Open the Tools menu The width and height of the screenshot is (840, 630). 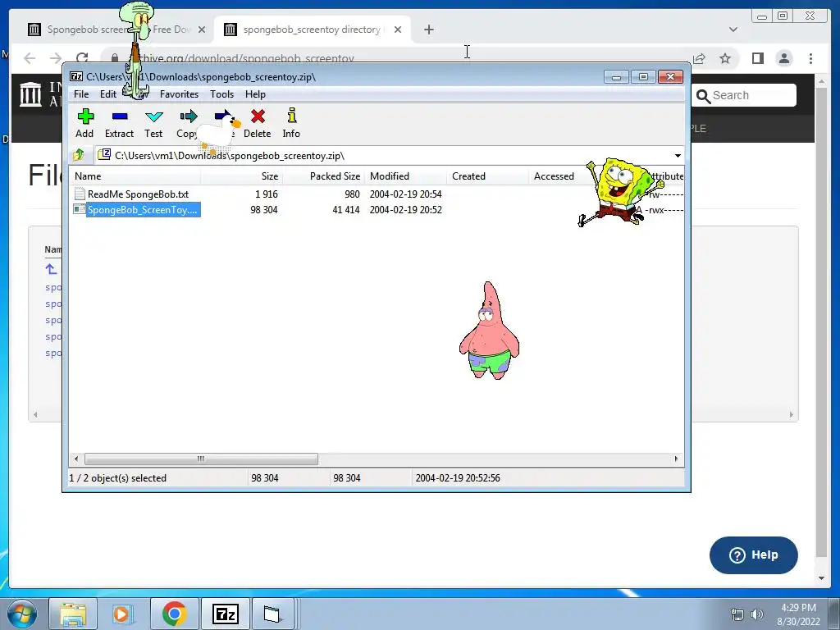click(221, 94)
